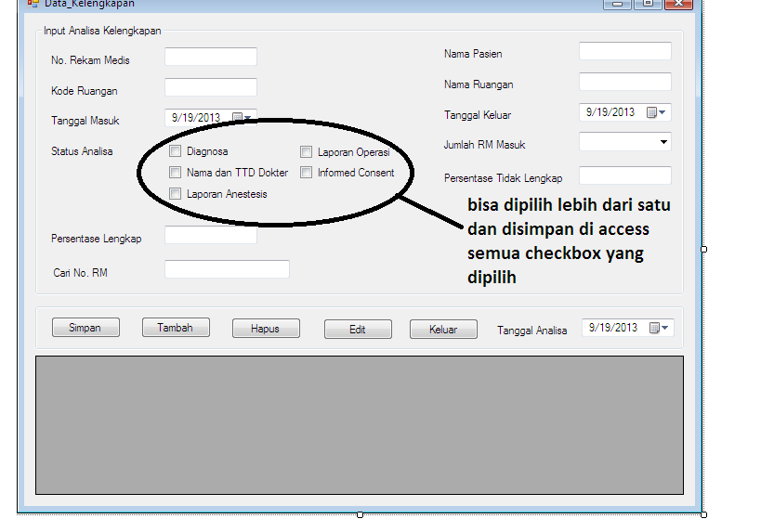
Task: Minimize the Data_Kelengkapan window
Action: point(617,4)
